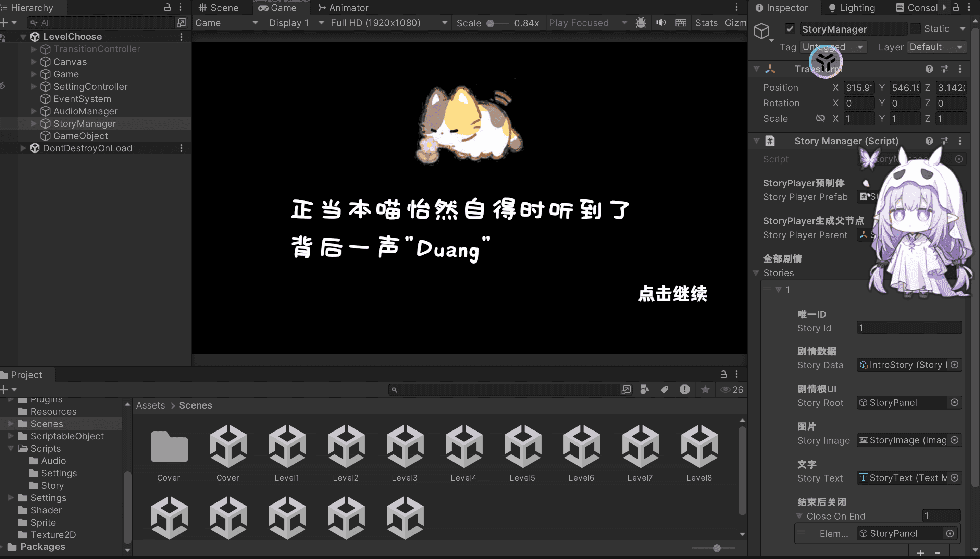Expand the Canvas object in Hierarchy

click(x=34, y=61)
